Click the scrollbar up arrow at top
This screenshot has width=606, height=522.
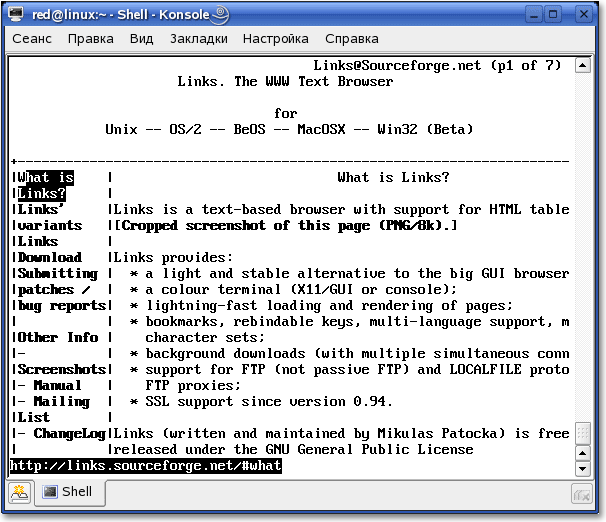tap(582, 65)
